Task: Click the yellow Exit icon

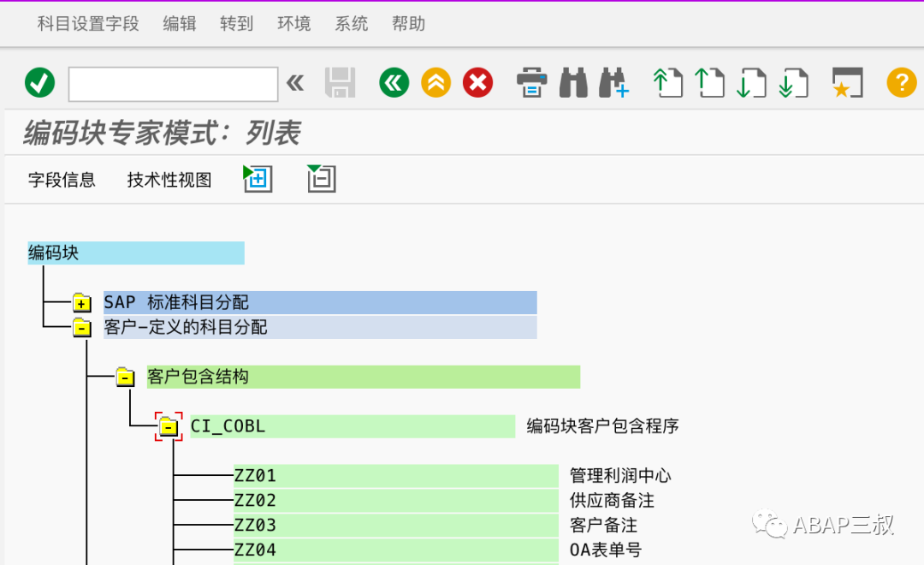Action: (436, 82)
